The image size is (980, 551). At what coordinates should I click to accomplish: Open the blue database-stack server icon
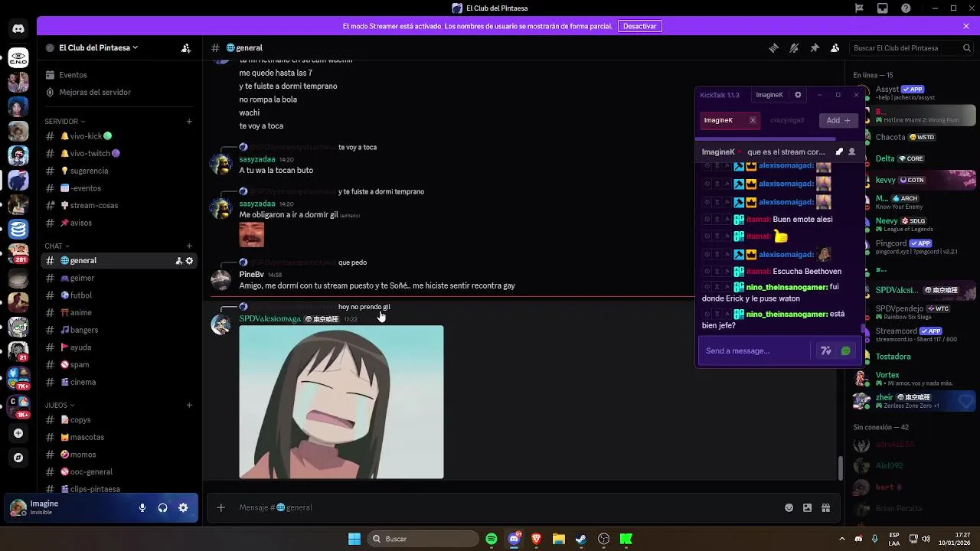tap(18, 229)
